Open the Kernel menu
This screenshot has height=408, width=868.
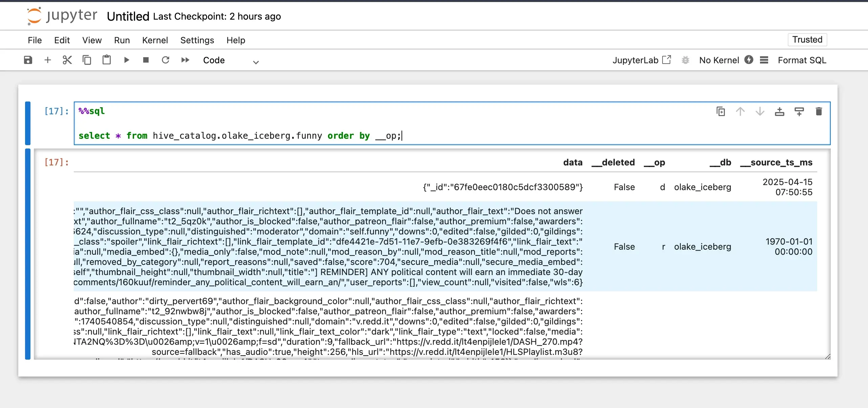[155, 40]
